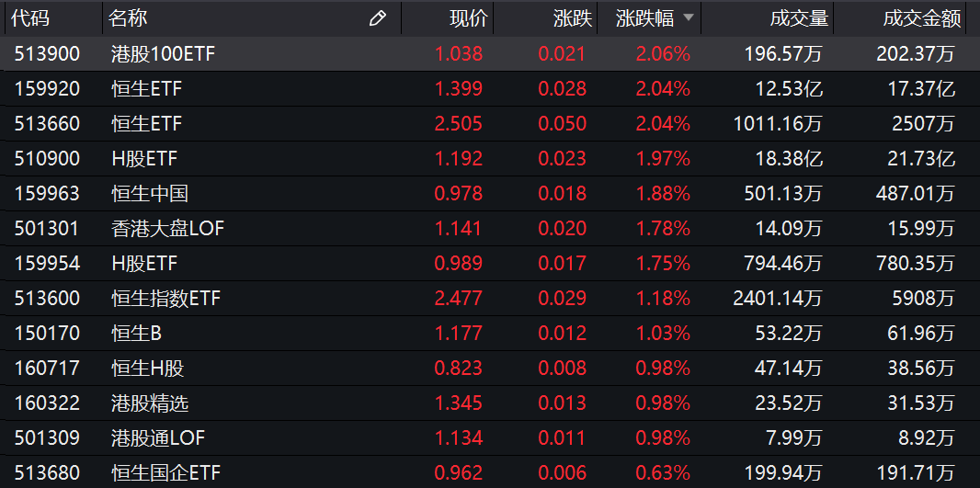Sort by the 代码 column header

click(31, 18)
